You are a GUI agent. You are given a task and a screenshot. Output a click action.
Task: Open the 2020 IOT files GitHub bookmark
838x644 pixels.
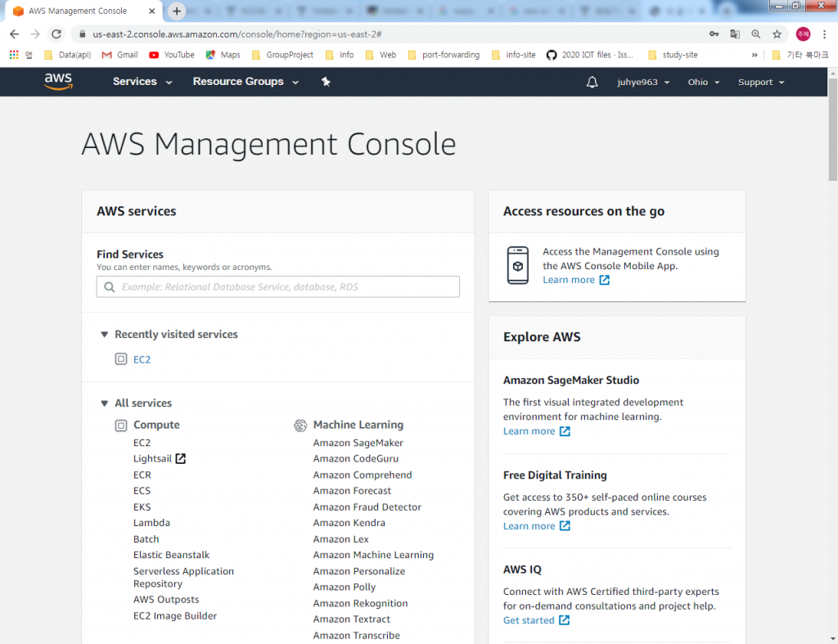pos(590,55)
